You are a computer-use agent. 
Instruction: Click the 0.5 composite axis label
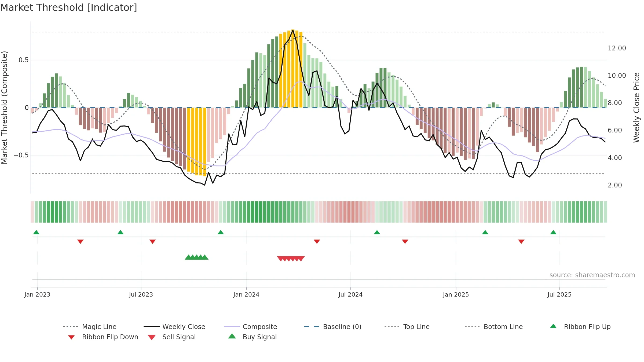24,60
